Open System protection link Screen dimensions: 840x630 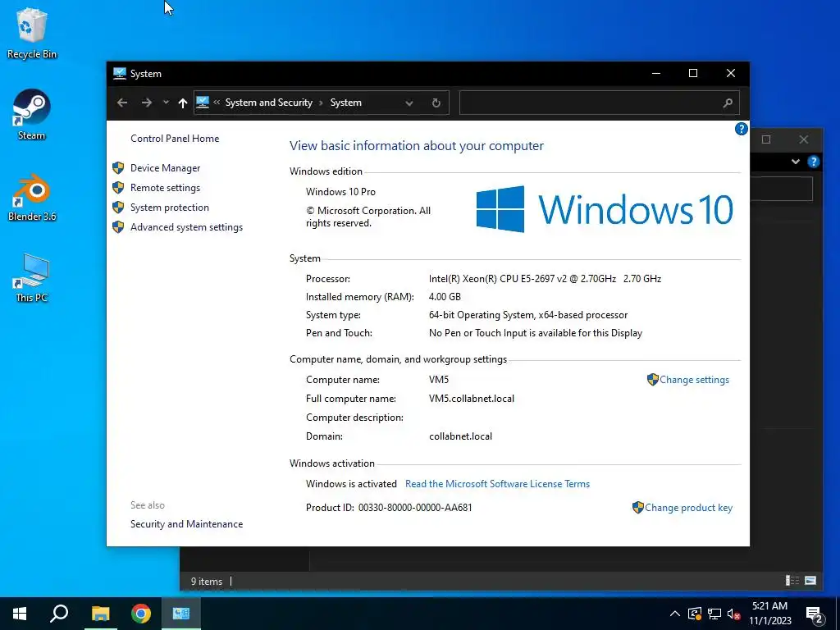[169, 208]
